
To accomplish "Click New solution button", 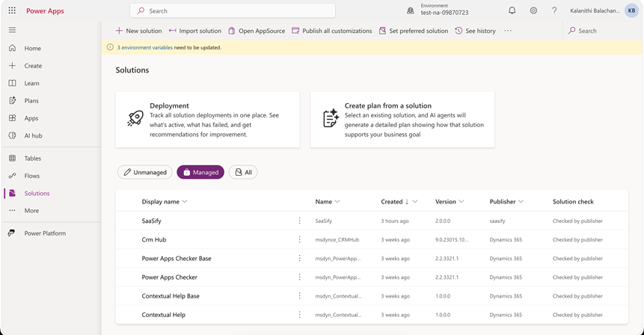I will [138, 31].
